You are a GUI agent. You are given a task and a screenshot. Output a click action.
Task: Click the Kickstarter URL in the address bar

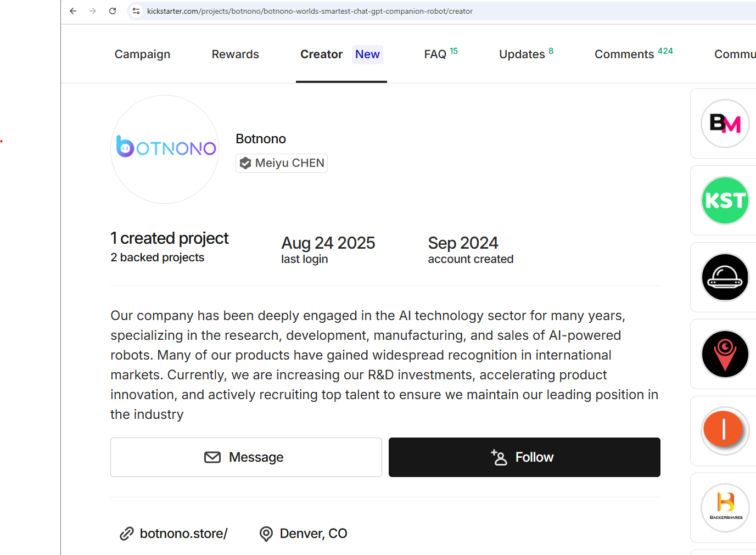point(310,11)
